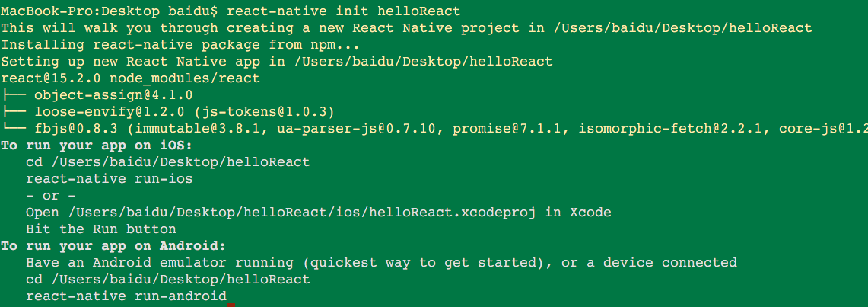Click the 'To run your app on iOS:' heading
The height and width of the screenshot is (307, 868).
[97, 146]
